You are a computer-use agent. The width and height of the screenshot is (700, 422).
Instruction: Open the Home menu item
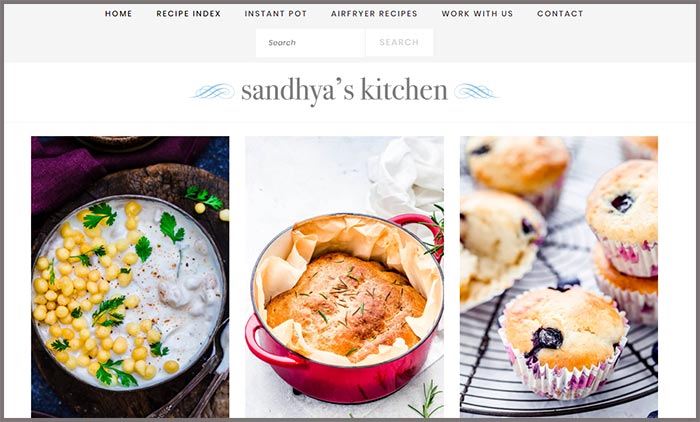(x=118, y=14)
